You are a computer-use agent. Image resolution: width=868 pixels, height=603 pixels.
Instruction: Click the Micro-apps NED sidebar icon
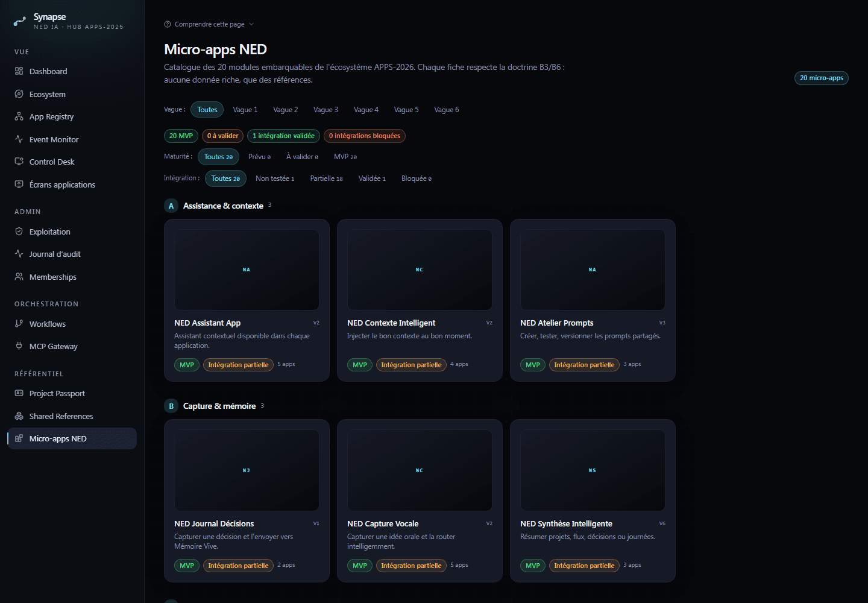(x=19, y=438)
